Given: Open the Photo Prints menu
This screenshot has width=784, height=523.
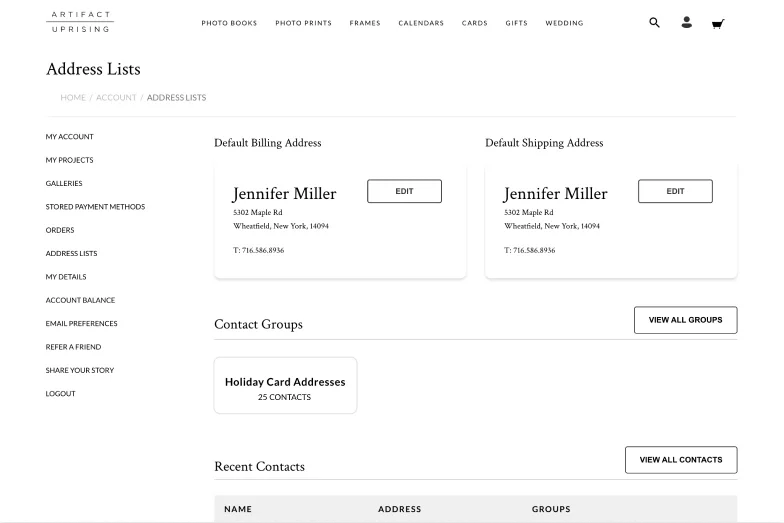Looking at the screenshot, I should [x=304, y=23].
